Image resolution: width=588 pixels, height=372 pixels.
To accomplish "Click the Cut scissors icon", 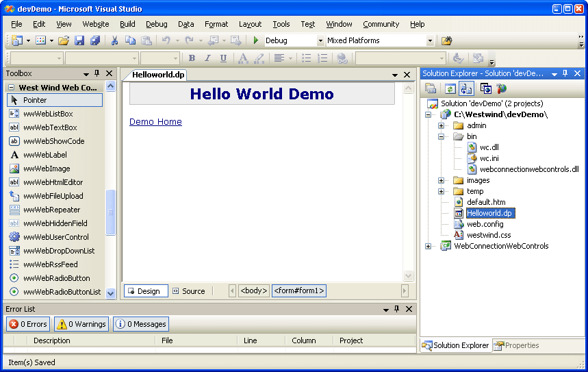I will (115, 40).
